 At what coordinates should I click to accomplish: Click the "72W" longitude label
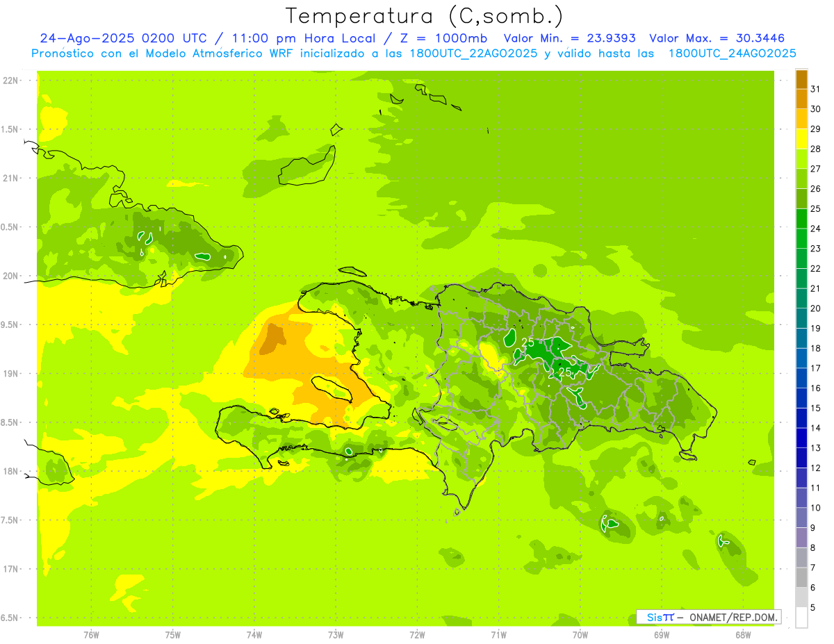[417, 634]
